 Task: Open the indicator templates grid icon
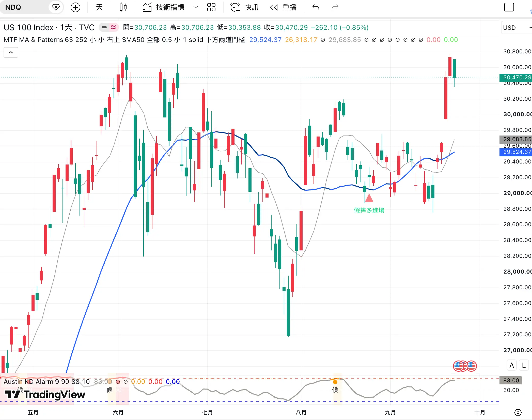211,7
